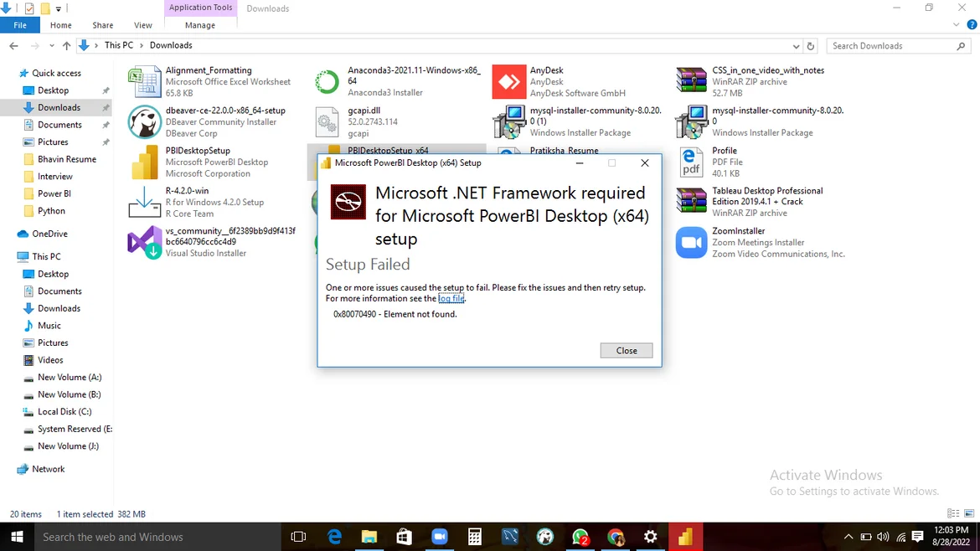Select the Profile PDF file icon
The height and width of the screenshot is (551, 980).
(x=691, y=162)
